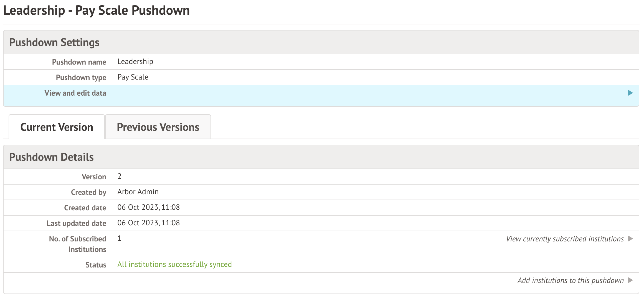Click the arrow beside View currently subscribed institutions
The height and width of the screenshot is (296, 644).
point(630,239)
